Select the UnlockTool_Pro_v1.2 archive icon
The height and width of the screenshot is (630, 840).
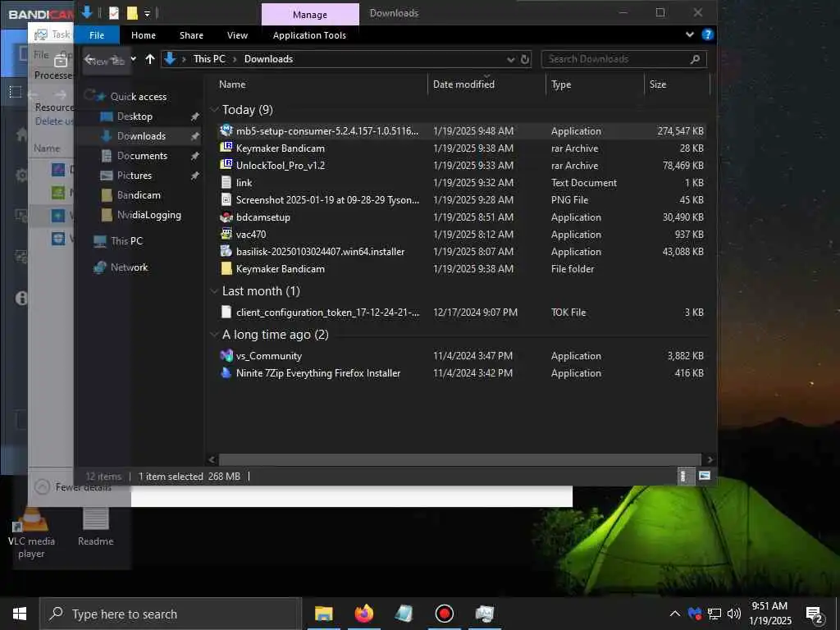[226, 165]
